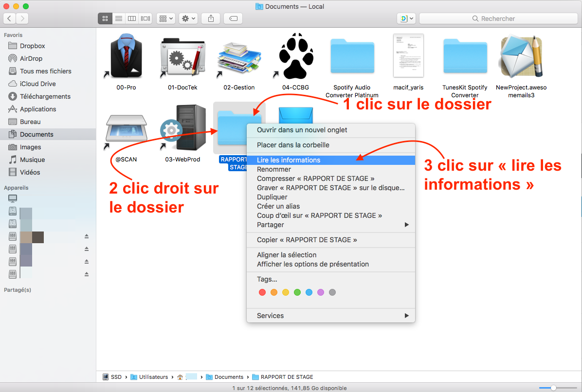This screenshot has height=392, width=582.
Task: Apply the red tag color
Action: click(262, 292)
